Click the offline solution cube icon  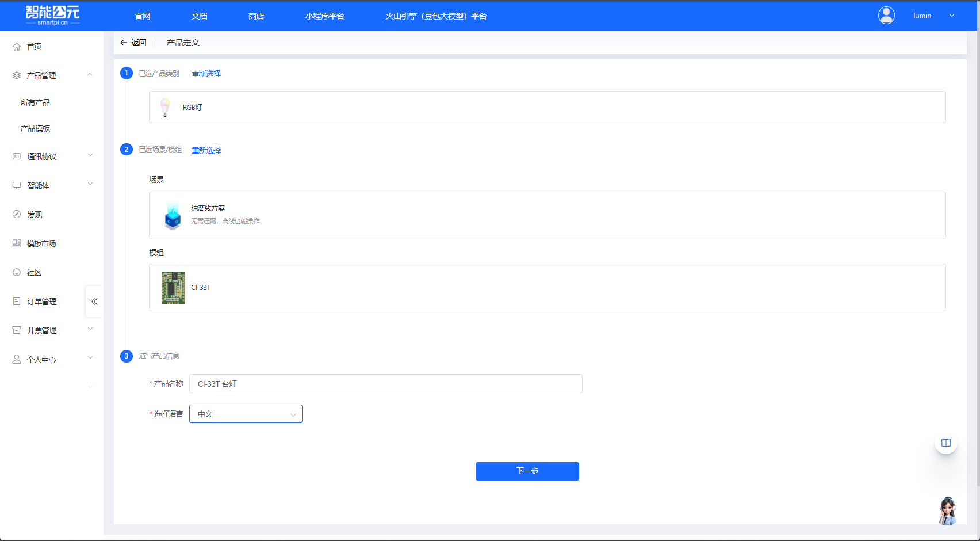[173, 216]
